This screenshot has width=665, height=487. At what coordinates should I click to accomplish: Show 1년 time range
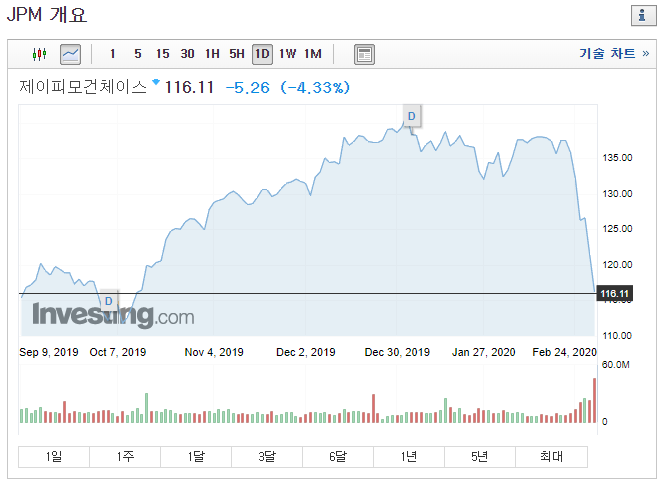click(x=409, y=456)
